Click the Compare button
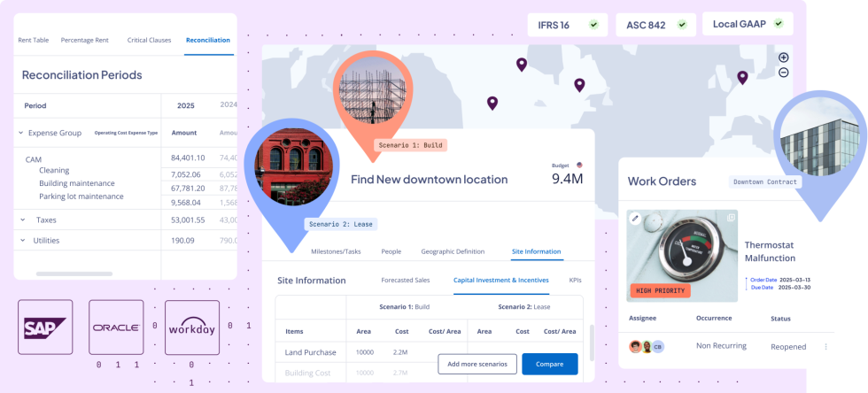Screen dimensions: 868x393 [x=549, y=364]
